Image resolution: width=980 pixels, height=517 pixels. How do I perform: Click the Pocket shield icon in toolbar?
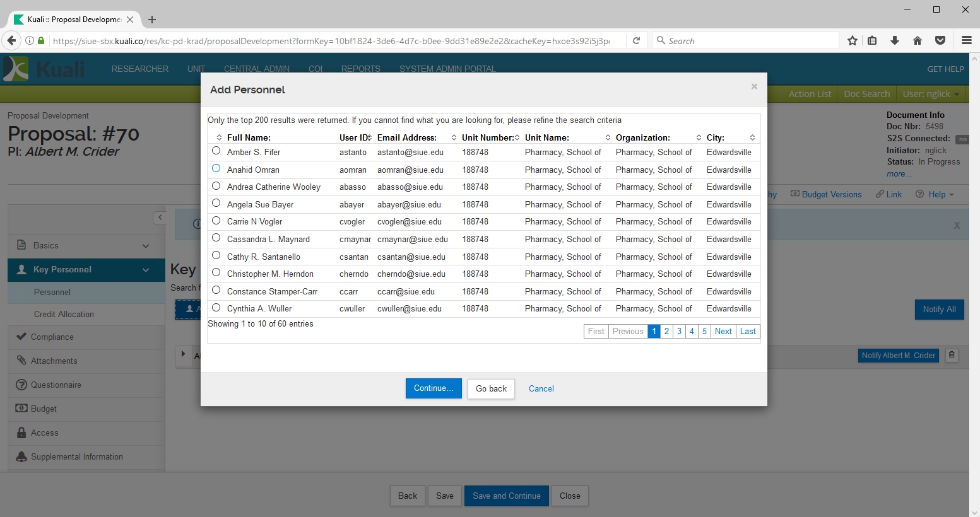940,41
